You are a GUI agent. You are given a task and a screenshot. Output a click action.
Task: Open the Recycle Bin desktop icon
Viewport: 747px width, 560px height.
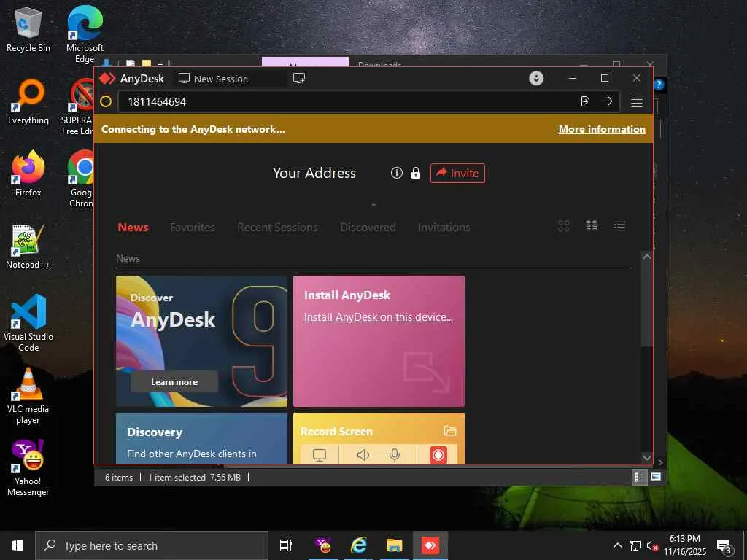coord(28,29)
